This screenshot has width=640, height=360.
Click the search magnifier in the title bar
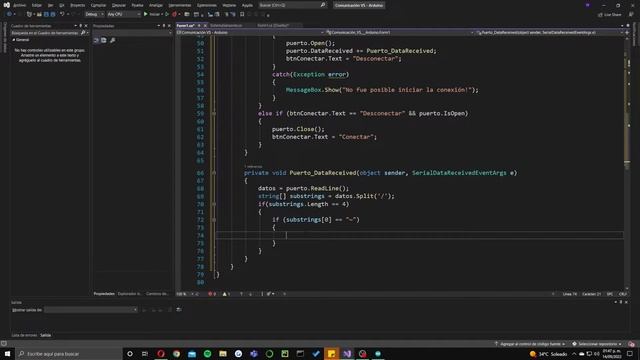coord(322,5)
